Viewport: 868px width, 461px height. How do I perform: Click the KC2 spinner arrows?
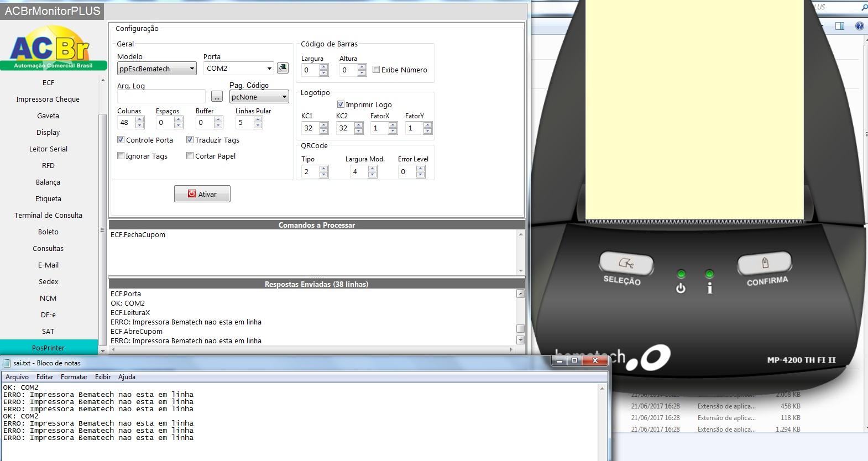pyautogui.click(x=359, y=128)
